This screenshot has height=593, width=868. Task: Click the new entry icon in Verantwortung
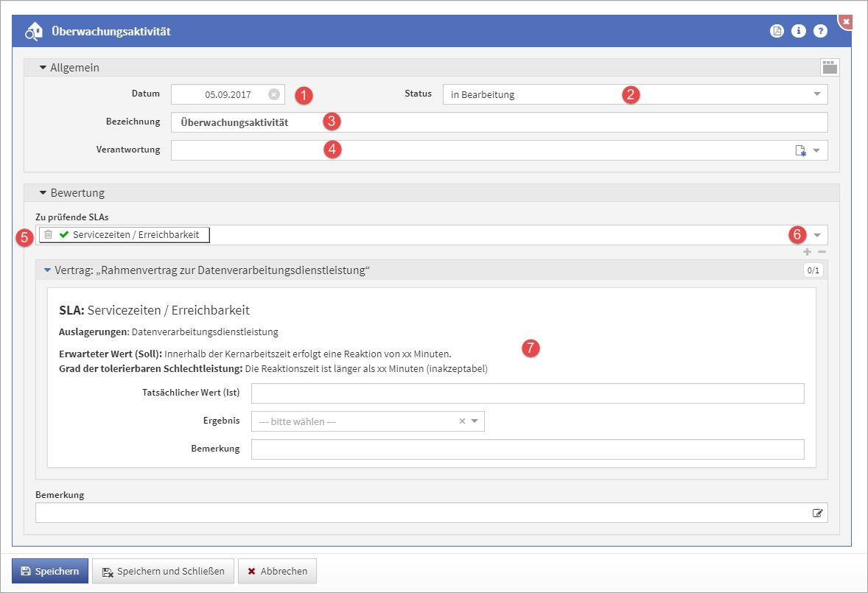pyautogui.click(x=801, y=150)
